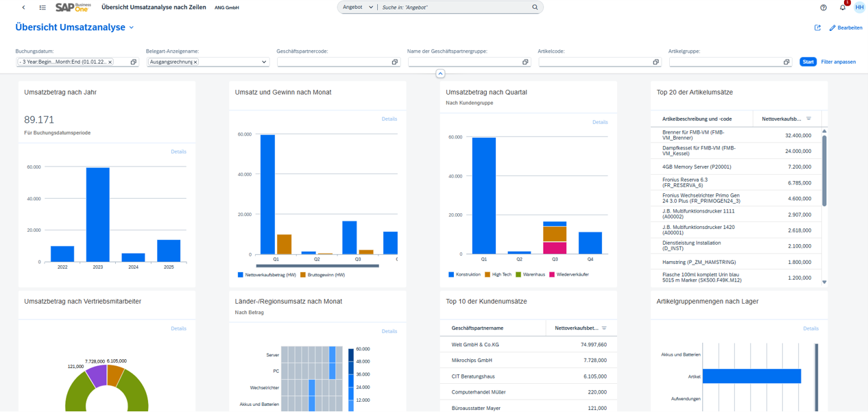Open value help for Artikelcode field
The height and width of the screenshot is (412, 868).
655,62
